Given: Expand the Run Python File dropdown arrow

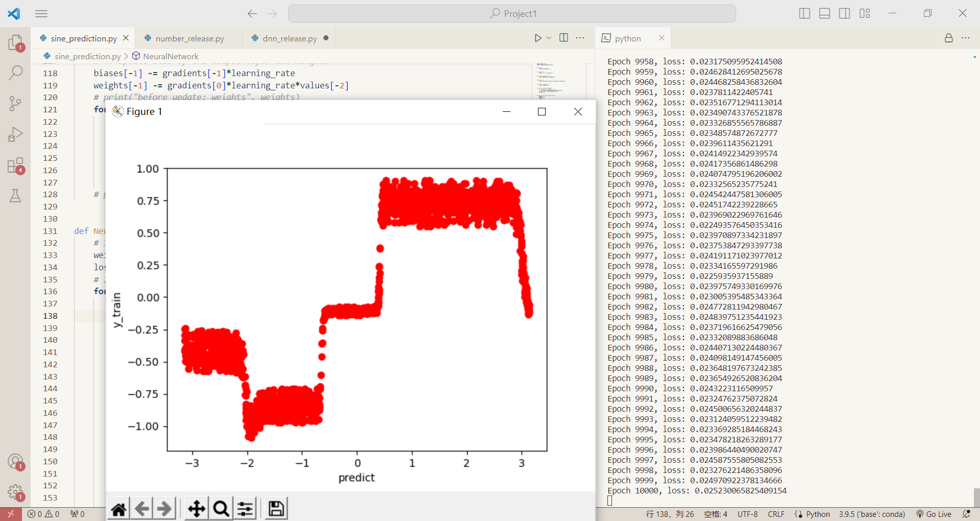Looking at the screenshot, I should click(x=549, y=38).
